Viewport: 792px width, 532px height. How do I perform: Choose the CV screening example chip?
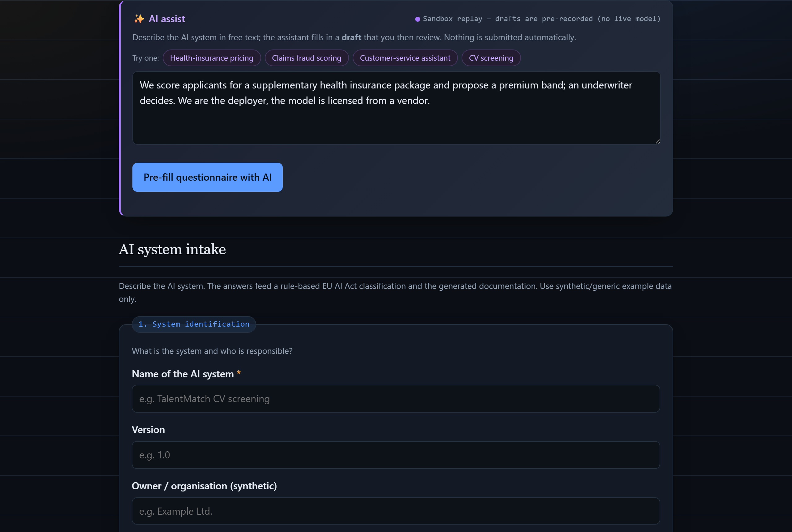pos(491,58)
